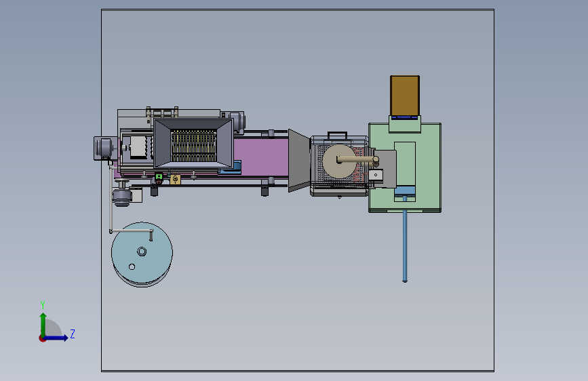Select the lower motor beneath the conveyor

(x=122, y=195)
